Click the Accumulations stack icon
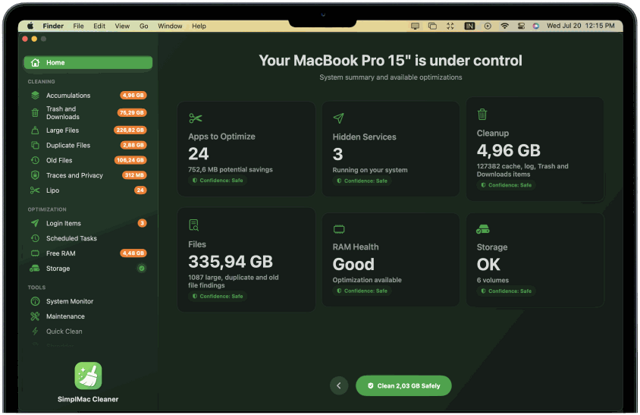Viewport: 640px width, 415px height. (35, 95)
